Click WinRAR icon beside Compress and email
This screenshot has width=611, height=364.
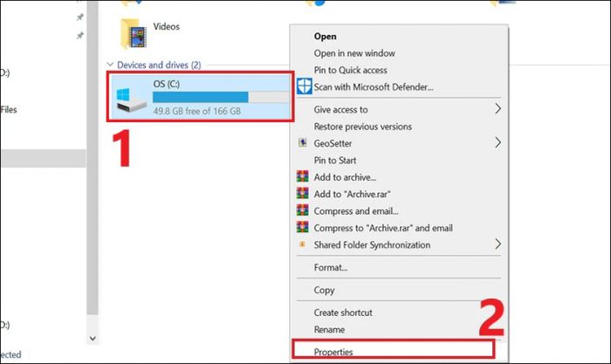coord(302,210)
